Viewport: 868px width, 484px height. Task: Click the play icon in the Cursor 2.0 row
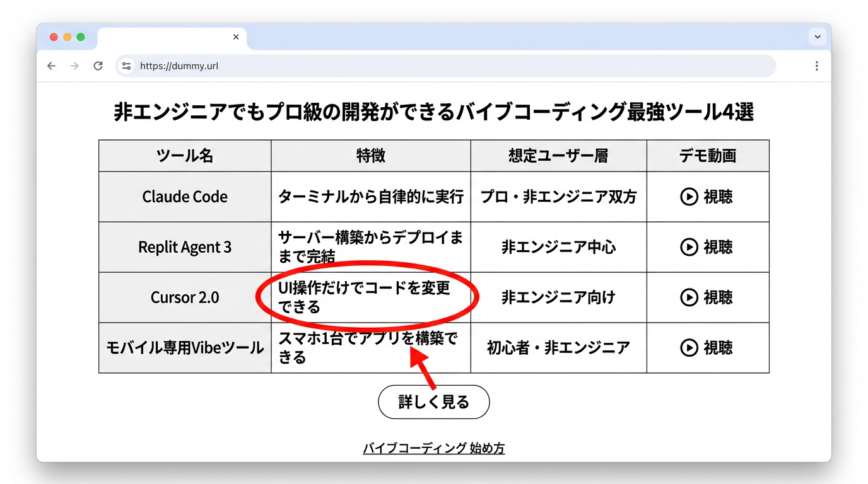click(688, 297)
